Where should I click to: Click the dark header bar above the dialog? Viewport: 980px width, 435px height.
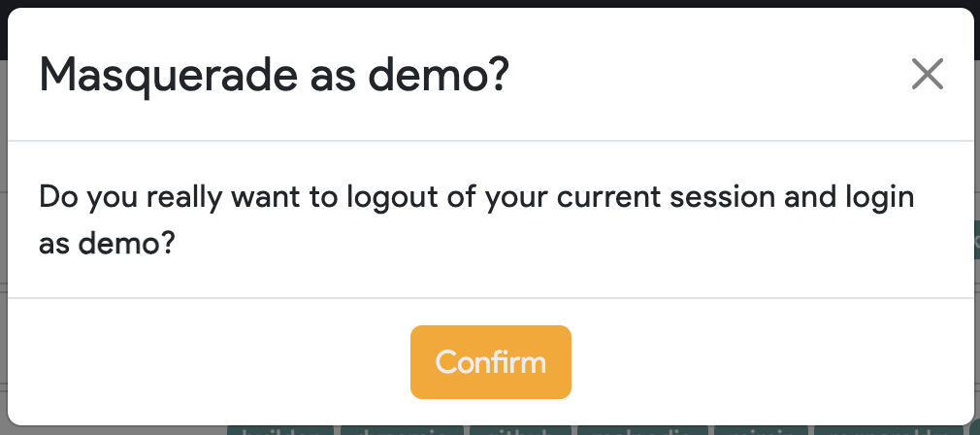(490, 4)
